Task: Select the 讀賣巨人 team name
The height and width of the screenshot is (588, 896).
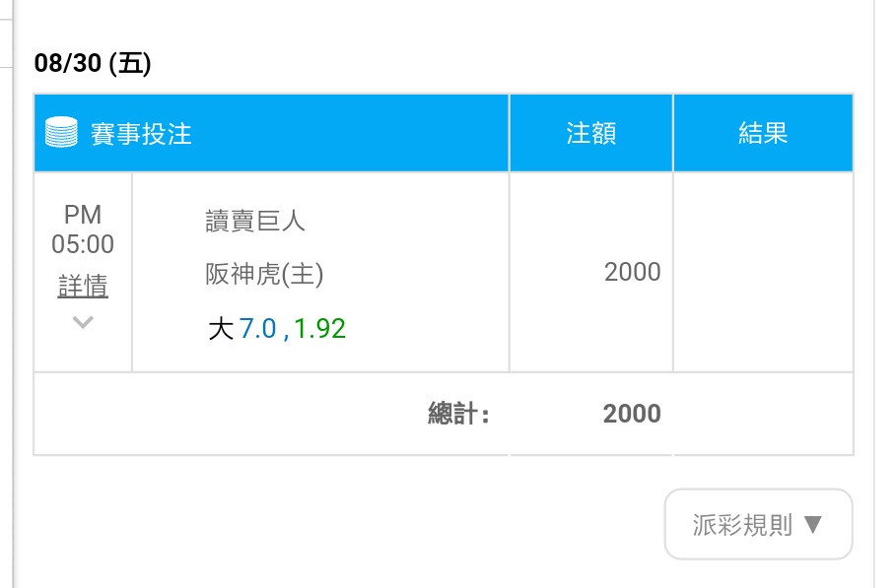Action: pyautogui.click(x=255, y=221)
